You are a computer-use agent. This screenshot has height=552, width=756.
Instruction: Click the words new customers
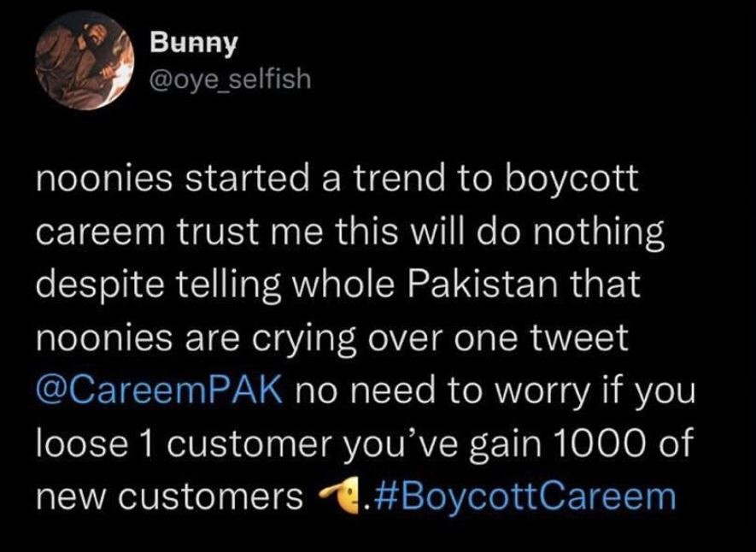tap(170, 496)
